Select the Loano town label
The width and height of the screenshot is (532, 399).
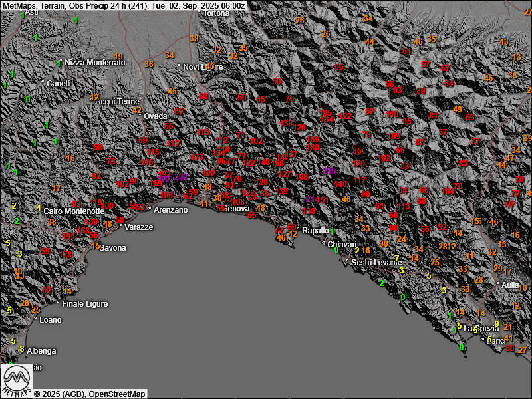51,320
